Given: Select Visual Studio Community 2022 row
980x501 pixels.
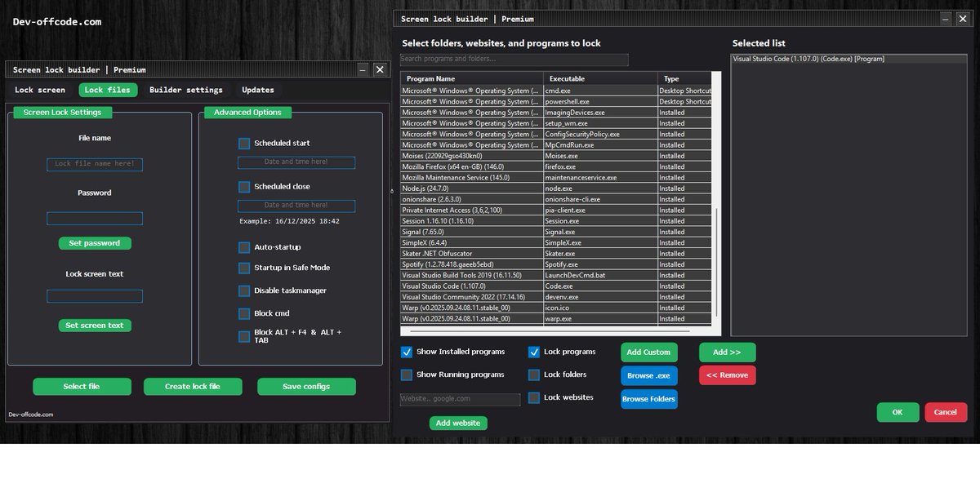Looking at the screenshot, I should point(556,297).
